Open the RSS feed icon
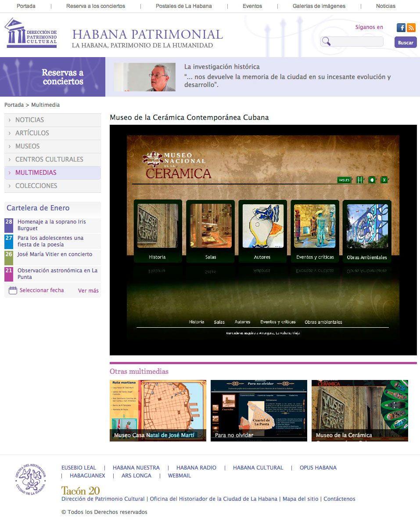Screen dimensions: 420x528 coord(411,28)
